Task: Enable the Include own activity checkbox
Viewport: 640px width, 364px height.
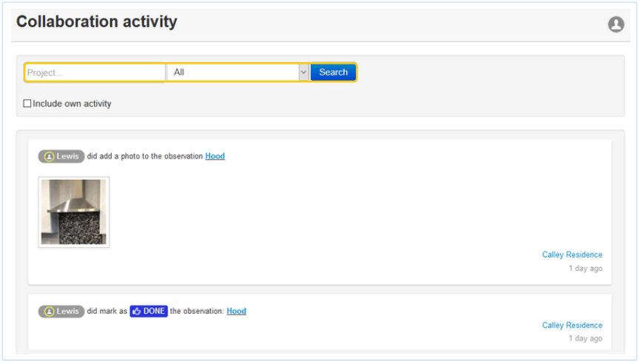Action: pyautogui.click(x=27, y=104)
